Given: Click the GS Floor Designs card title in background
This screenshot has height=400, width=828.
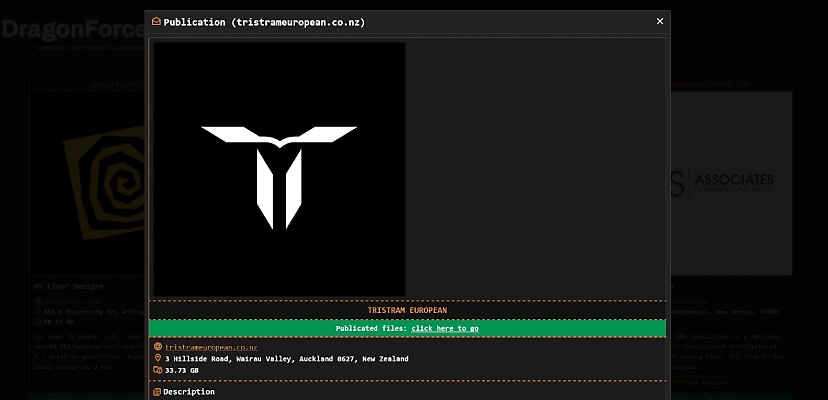Looking at the screenshot, I should tap(69, 286).
